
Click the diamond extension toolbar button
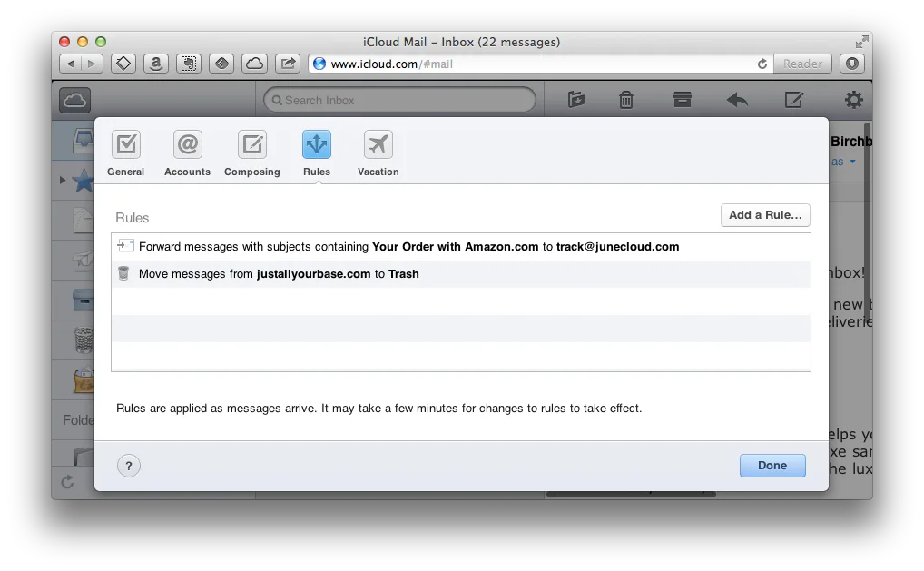point(123,64)
